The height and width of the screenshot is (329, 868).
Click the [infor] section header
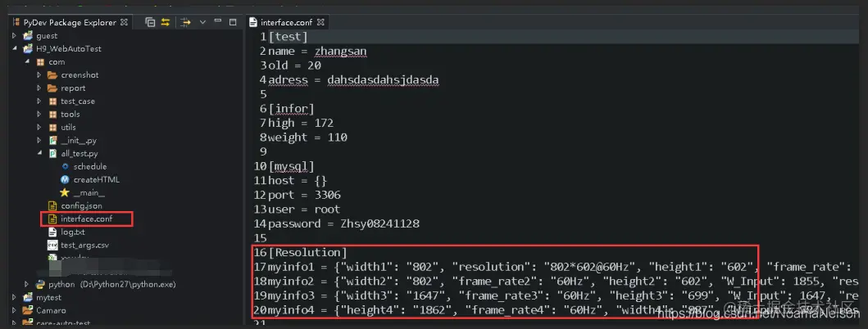(291, 109)
